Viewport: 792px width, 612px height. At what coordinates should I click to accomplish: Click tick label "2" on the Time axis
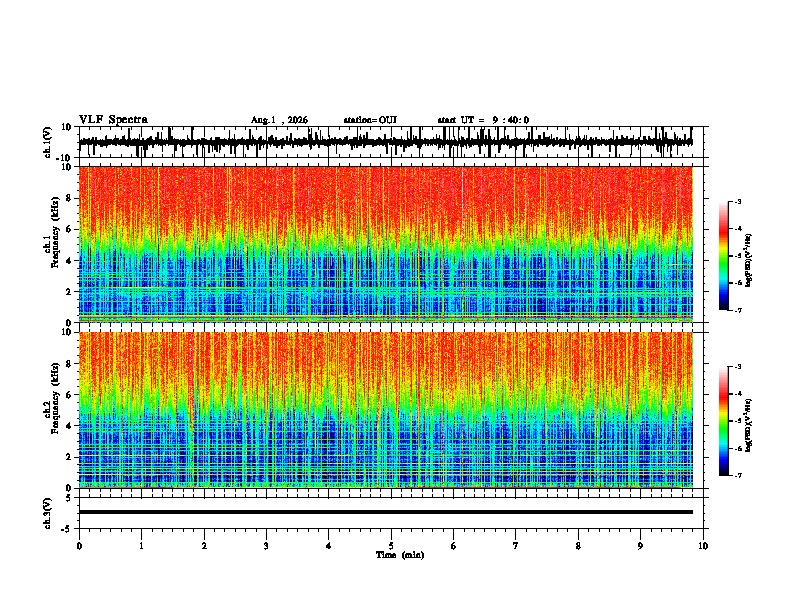pos(204,546)
